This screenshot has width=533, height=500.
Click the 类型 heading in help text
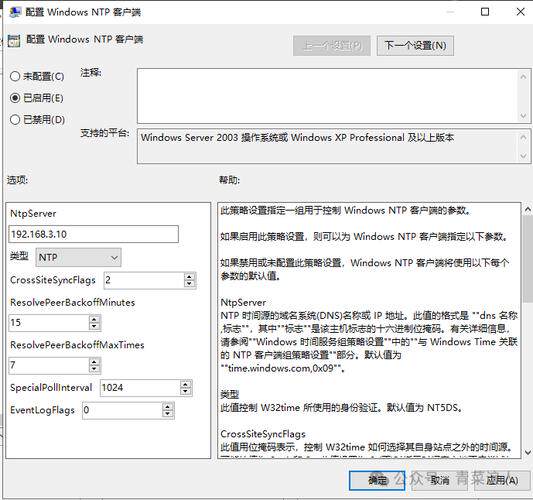229,395
